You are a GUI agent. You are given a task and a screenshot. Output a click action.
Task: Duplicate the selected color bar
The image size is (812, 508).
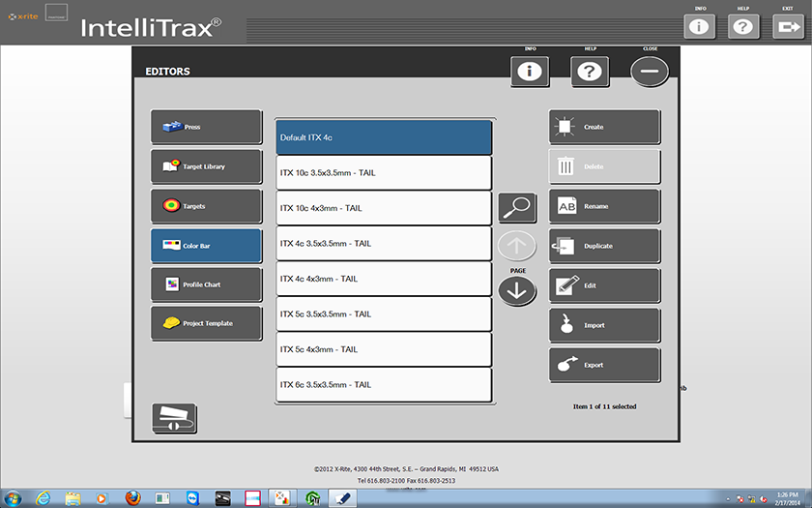point(604,246)
